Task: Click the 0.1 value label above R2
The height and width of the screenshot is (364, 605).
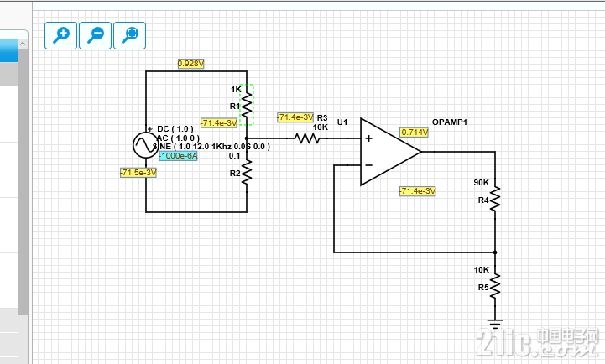Action: pos(234,156)
